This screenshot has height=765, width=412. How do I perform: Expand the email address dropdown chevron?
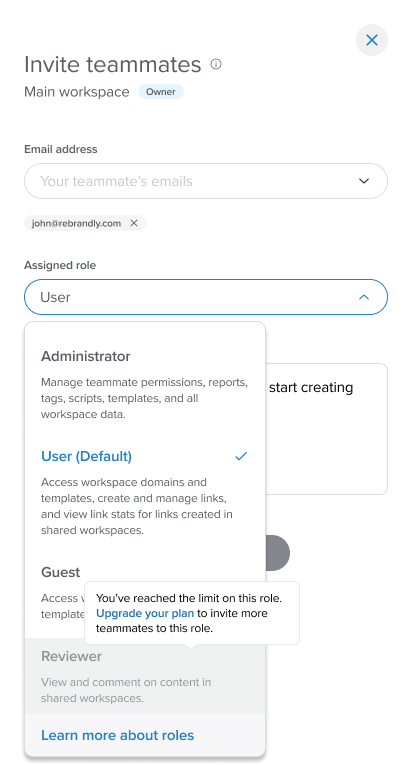point(364,181)
